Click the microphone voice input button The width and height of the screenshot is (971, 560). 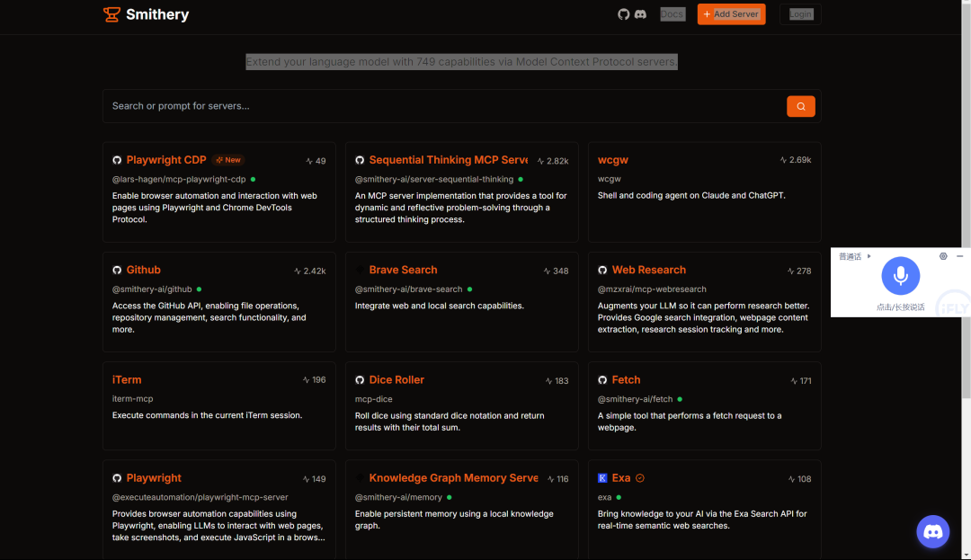900,276
